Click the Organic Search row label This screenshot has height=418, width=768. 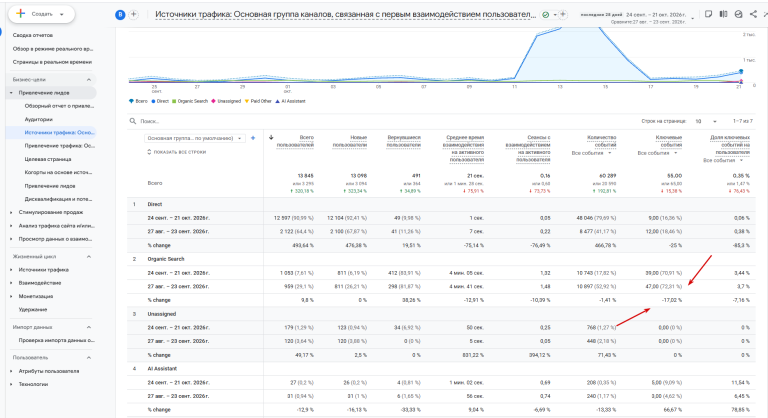tap(166, 259)
